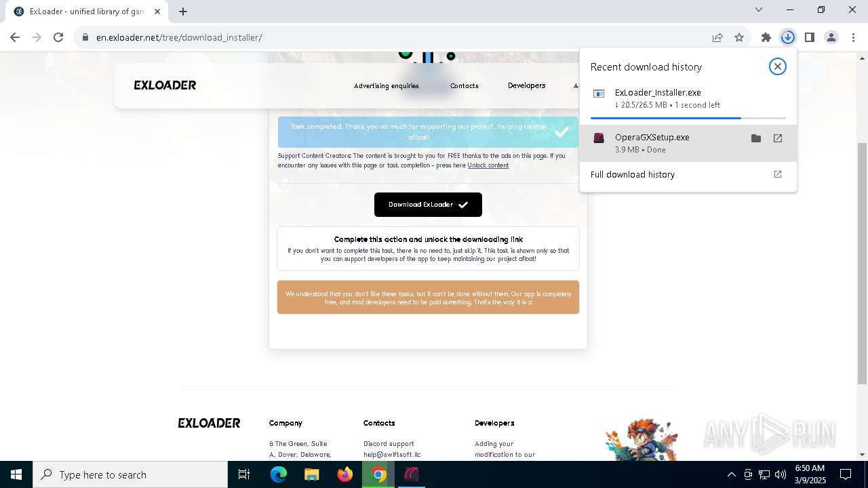
Task: Open tab search dropdown chevron
Action: click(x=759, y=9)
